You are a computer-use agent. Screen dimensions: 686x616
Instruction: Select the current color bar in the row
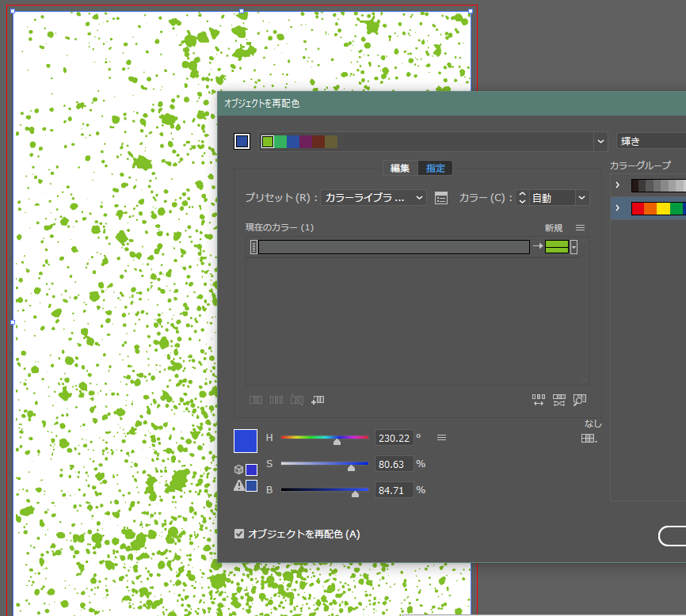click(394, 247)
